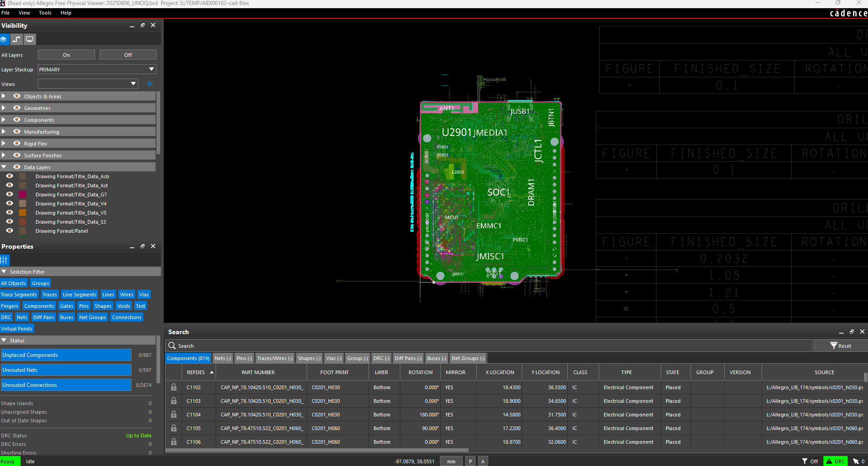Click the layers icon in Visibility panel

coord(4,40)
